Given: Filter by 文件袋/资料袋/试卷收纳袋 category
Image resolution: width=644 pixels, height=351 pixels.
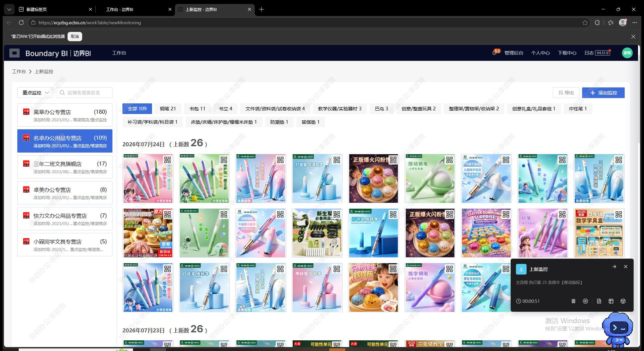Looking at the screenshot, I should 275,109.
